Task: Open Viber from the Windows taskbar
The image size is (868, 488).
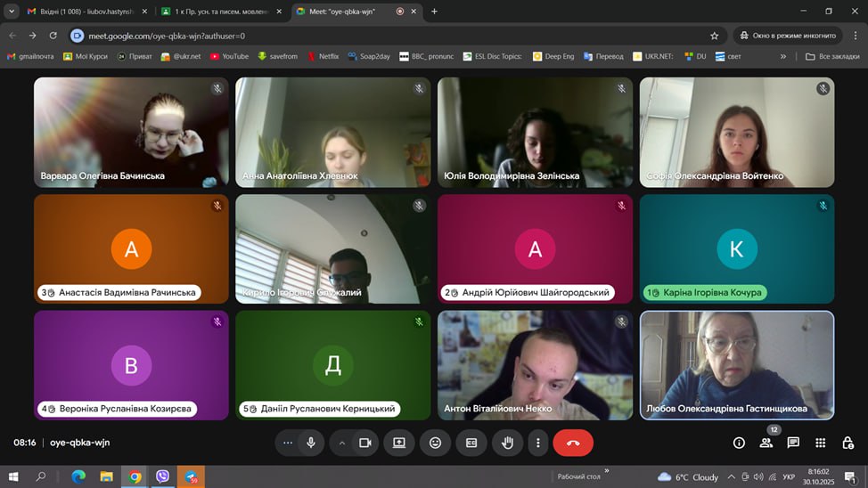Action: coord(162,477)
